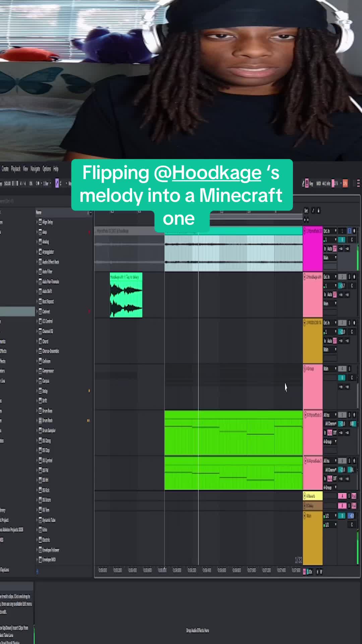The width and height of the screenshot is (362, 644).
Task: Click the Set locator button
Action: pyautogui.click(x=306, y=211)
